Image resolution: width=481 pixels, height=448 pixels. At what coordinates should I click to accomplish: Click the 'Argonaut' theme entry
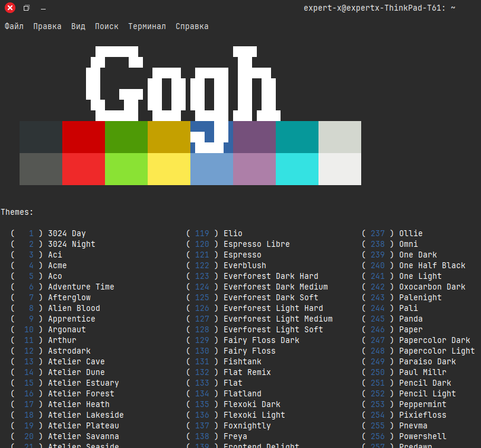pyautogui.click(x=67, y=329)
